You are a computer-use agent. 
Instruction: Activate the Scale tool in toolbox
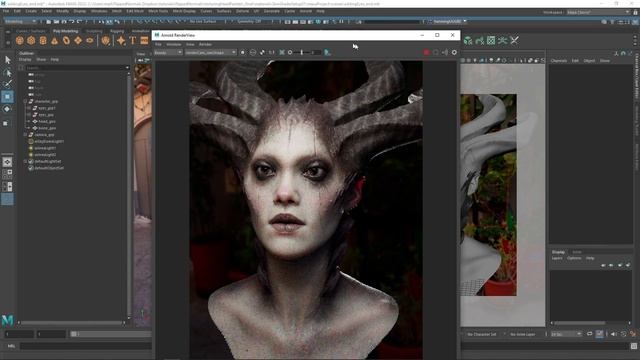(x=6, y=123)
